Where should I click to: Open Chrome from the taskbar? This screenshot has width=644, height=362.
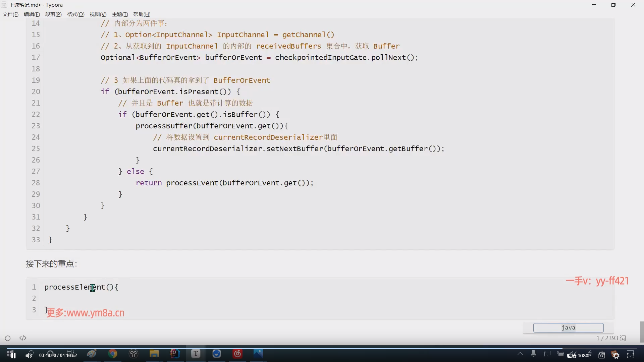click(x=113, y=354)
